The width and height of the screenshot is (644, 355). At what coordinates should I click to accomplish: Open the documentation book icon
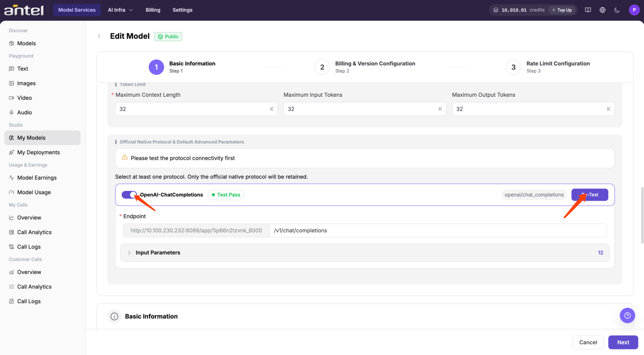[588, 10]
